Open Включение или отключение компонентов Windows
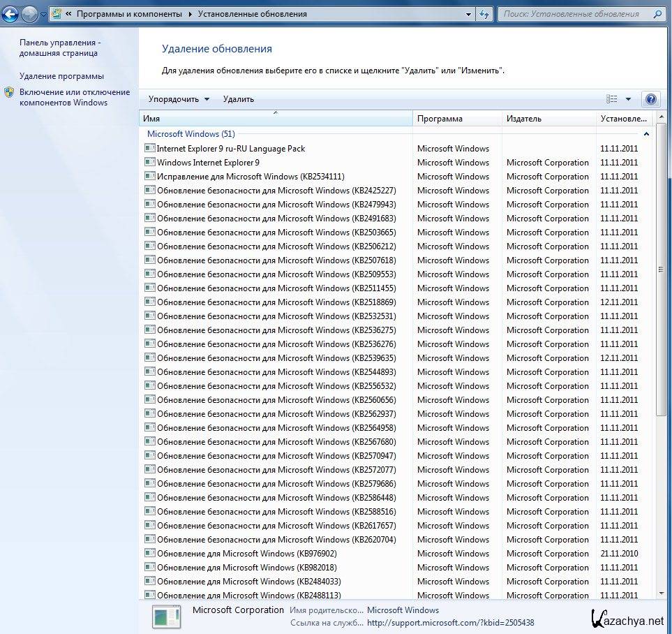 tap(74, 97)
